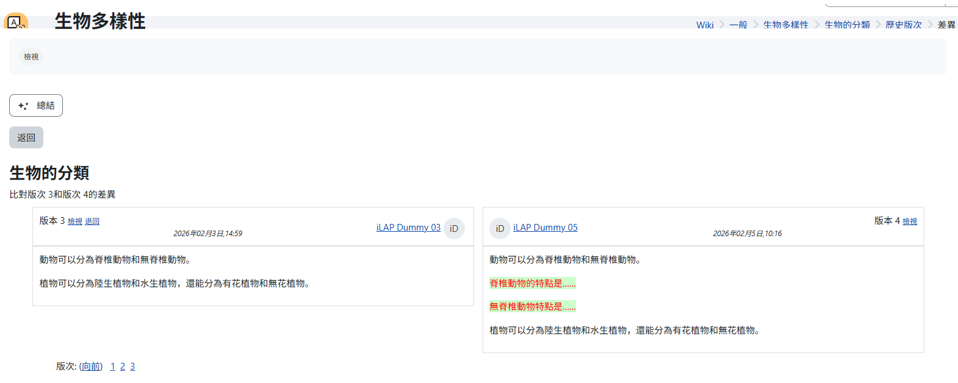This screenshot has width=958, height=383.
Task: Open the Wiki breadcrumb link
Action: [x=704, y=25]
